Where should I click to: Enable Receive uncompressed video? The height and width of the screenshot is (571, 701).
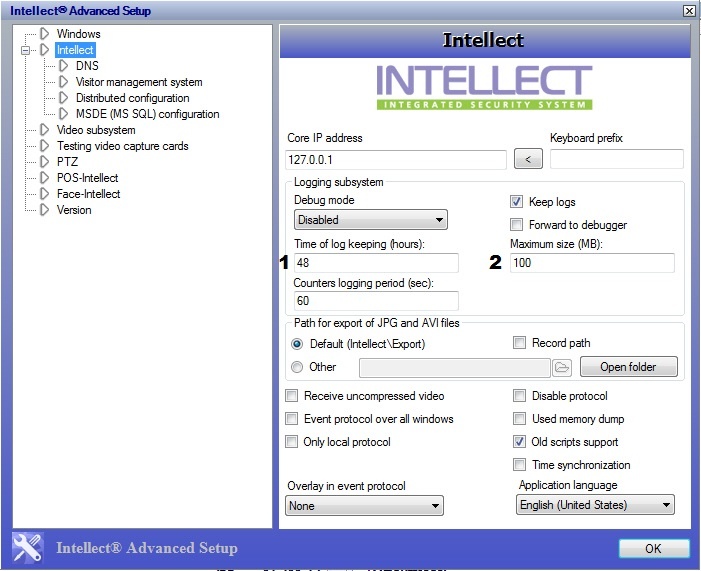click(291, 396)
